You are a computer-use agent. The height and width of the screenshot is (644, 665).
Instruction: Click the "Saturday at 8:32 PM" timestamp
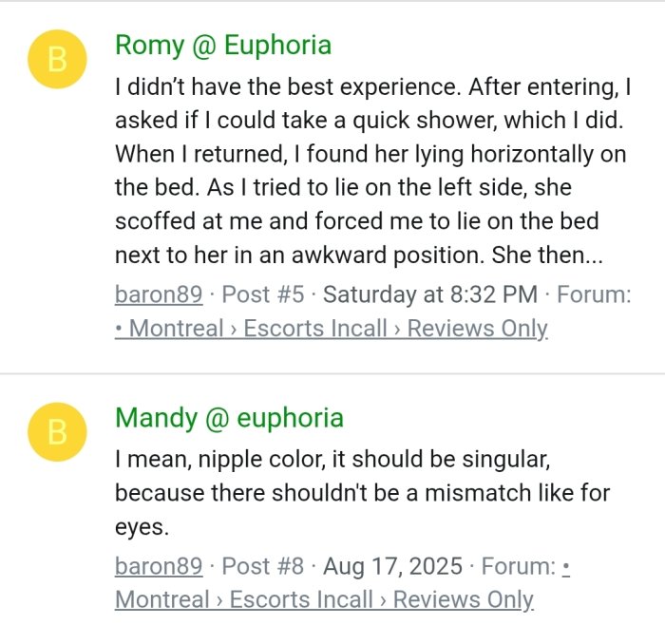point(430,294)
